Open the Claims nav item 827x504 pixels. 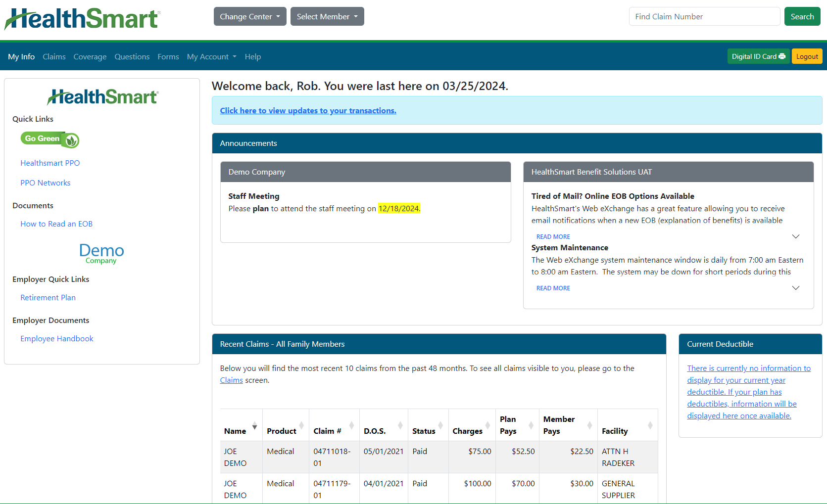54,57
